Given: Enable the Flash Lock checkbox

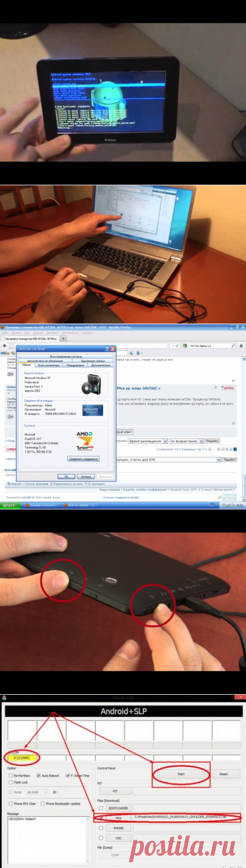Looking at the screenshot, I should (11, 782).
